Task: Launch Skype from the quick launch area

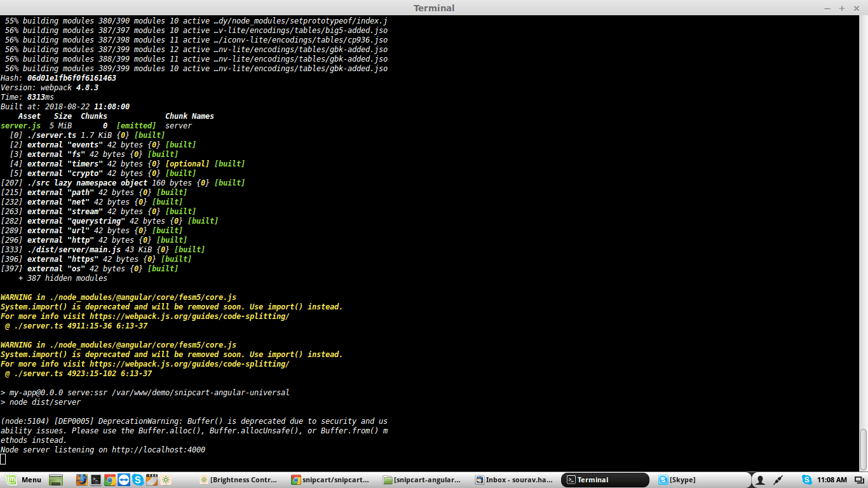Action: pyautogui.click(x=139, y=480)
